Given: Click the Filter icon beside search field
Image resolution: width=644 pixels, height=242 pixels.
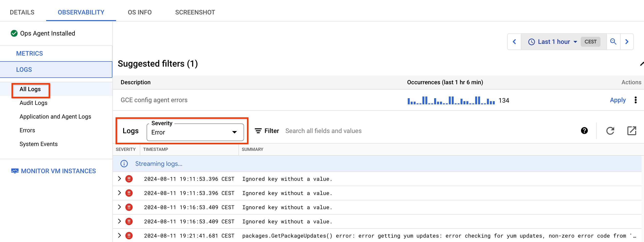Looking at the screenshot, I should pos(258,131).
